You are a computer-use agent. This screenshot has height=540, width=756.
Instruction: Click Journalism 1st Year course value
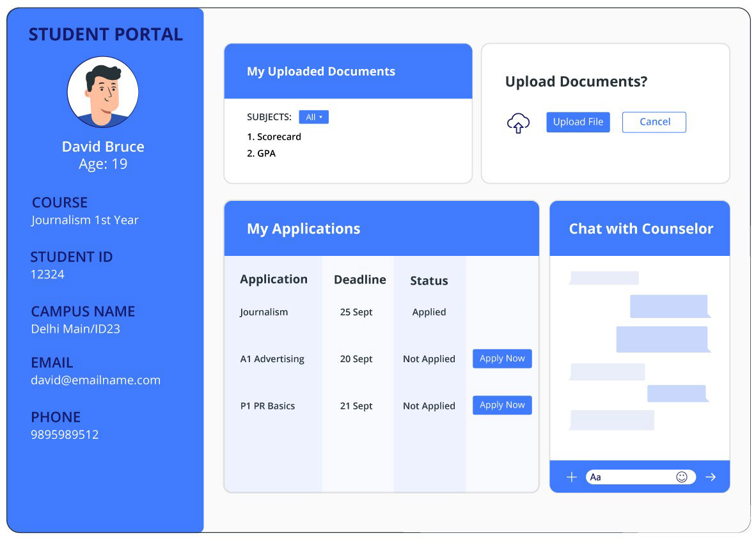click(85, 220)
